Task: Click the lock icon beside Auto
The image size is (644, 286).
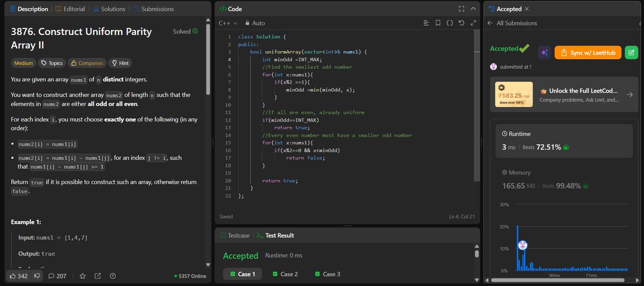Action: tap(247, 23)
